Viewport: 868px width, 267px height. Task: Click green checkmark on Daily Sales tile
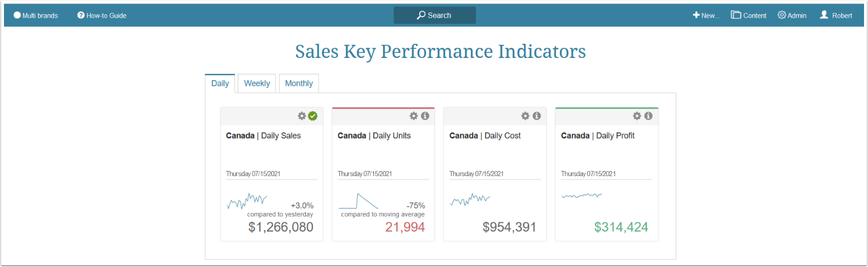click(313, 116)
